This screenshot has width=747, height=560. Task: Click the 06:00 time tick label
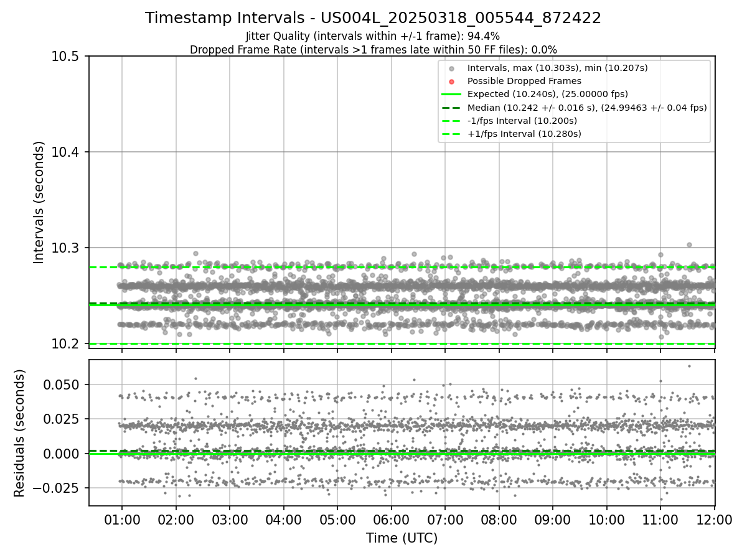tap(391, 519)
